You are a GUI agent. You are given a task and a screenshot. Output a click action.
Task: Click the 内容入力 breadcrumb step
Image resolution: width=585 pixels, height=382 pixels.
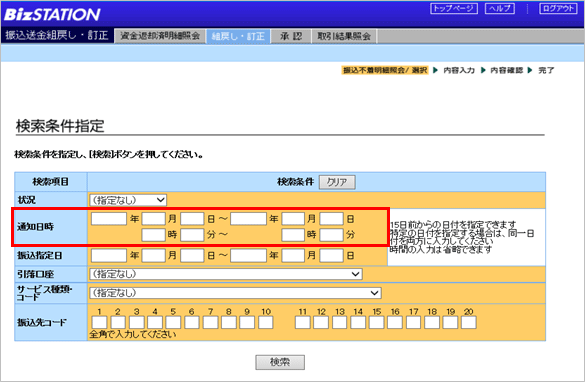click(459, 70)
